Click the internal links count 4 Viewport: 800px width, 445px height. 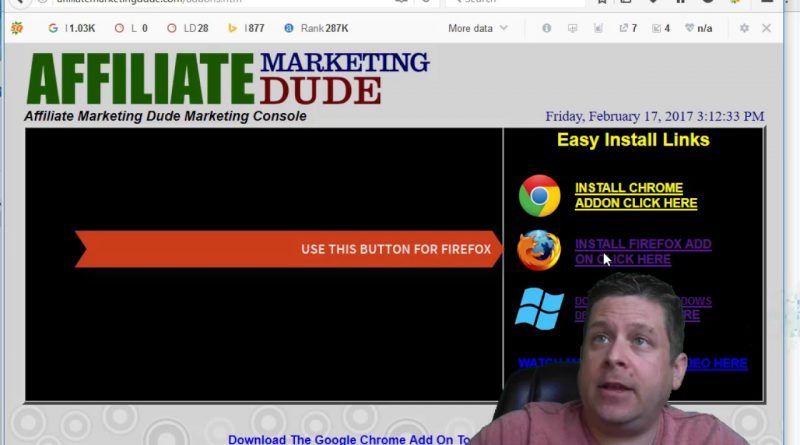[x=661, y=28]
